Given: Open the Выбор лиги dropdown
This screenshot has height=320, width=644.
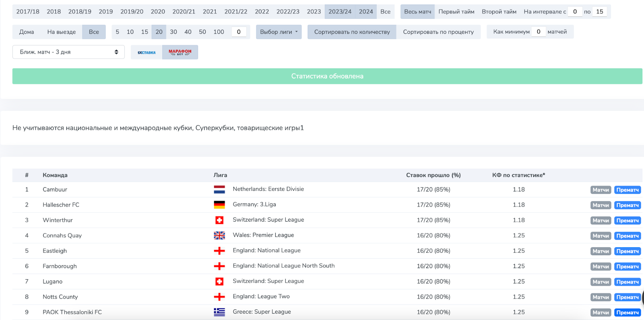Looking at the screenshot, I should 279,32.
